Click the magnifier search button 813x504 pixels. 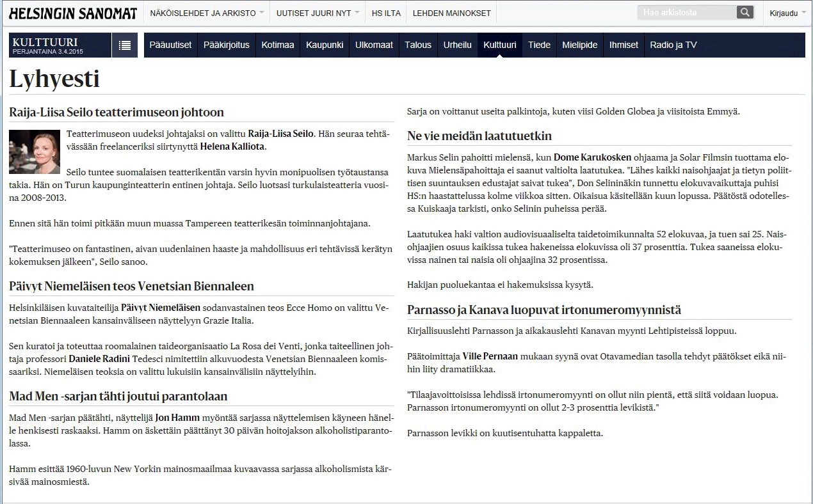(745, 12)
